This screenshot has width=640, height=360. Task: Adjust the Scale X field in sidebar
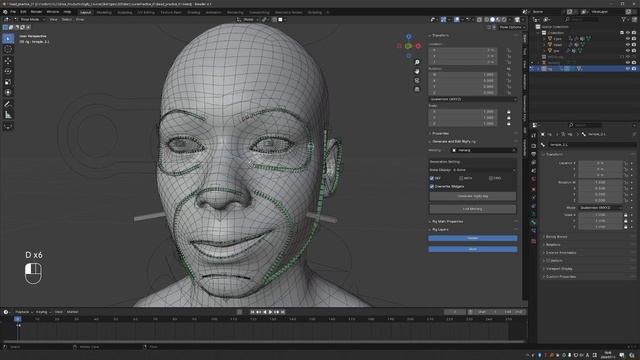coord(463,112)
